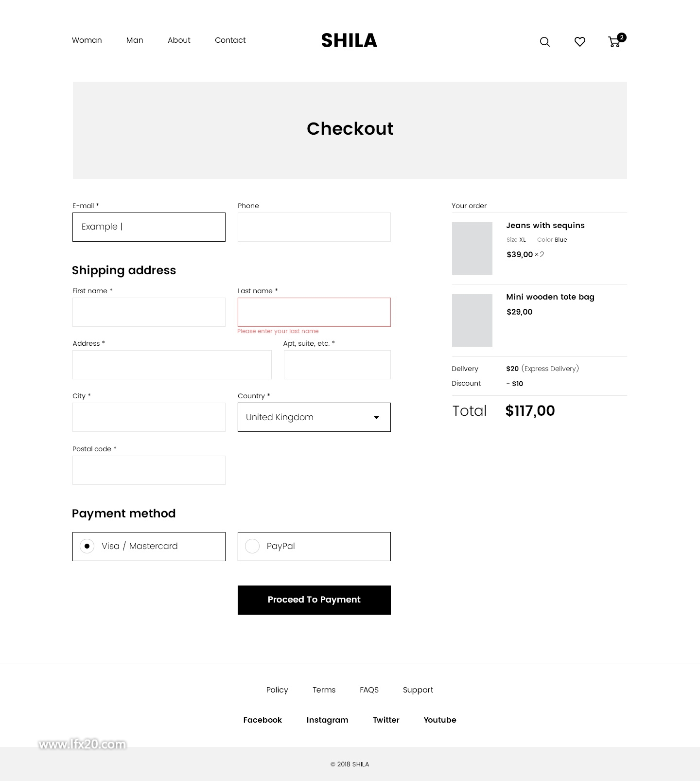The image size is (700, 781).
Task: Open the search magnifier icon
Action: 545,42
